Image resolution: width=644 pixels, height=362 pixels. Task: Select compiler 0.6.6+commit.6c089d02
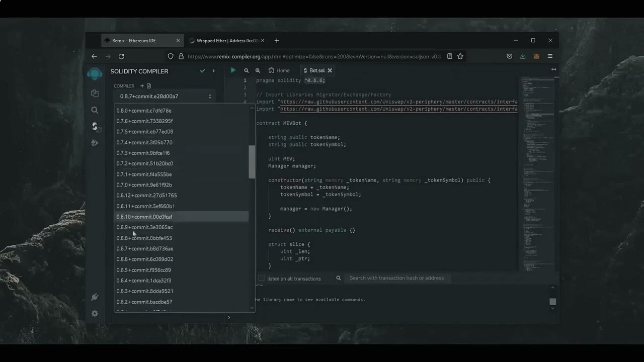coord(182,259)
